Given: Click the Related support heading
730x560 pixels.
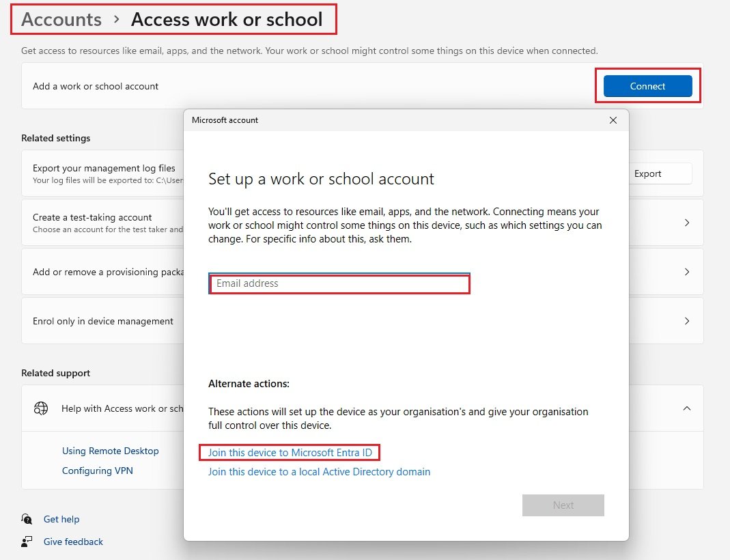Looking at the screenshot, I should click(x=56, y=373).
